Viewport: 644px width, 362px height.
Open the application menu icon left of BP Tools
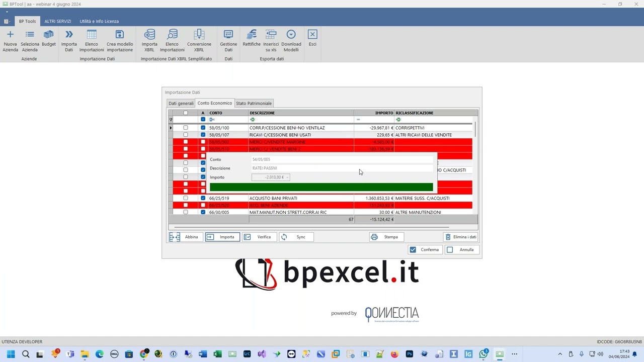(7, 21)
